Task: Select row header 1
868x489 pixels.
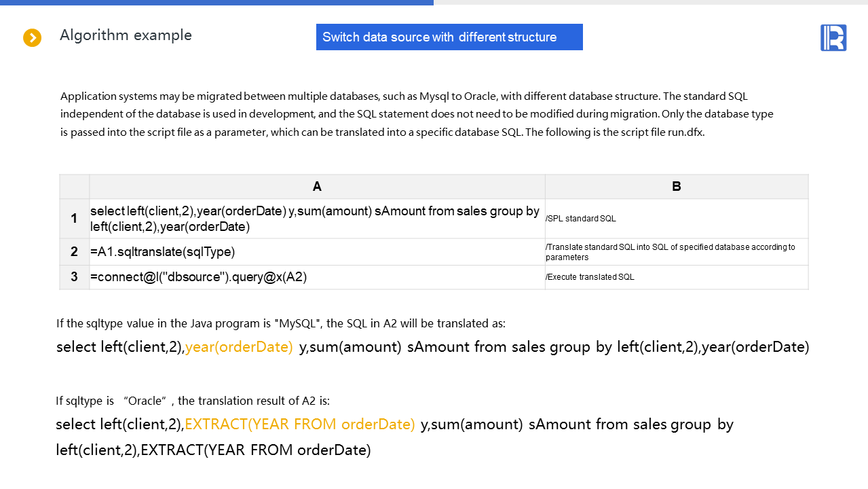Action: [75, 219]
